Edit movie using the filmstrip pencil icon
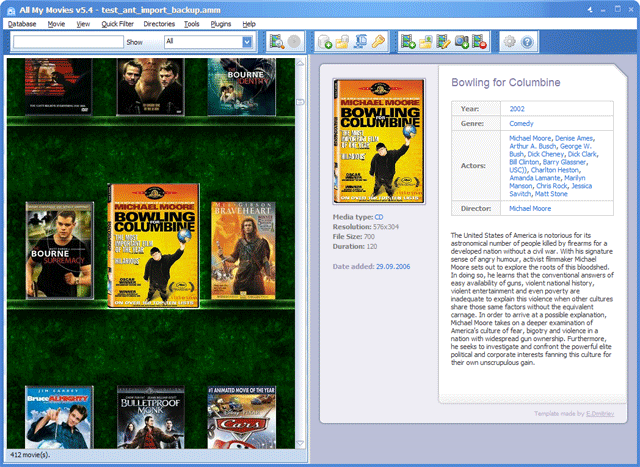This screenshot has height=467, width=640. coord(443,42)
